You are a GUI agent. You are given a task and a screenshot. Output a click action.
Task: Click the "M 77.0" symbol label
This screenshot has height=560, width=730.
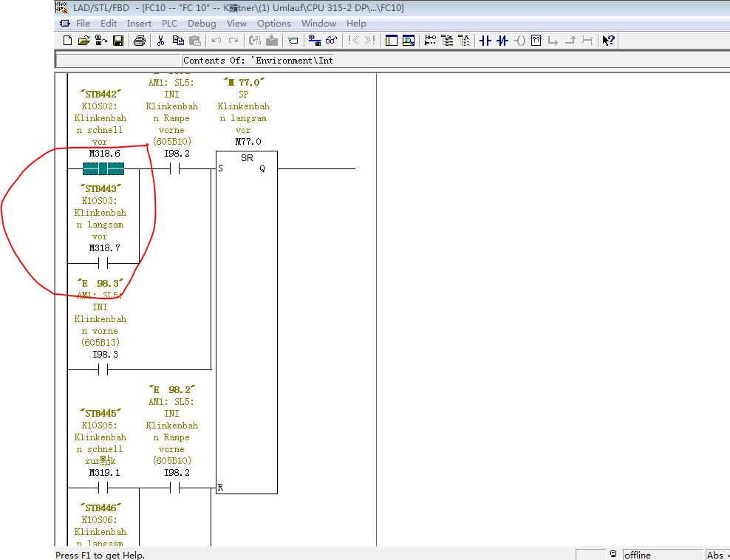coord(244,83)
